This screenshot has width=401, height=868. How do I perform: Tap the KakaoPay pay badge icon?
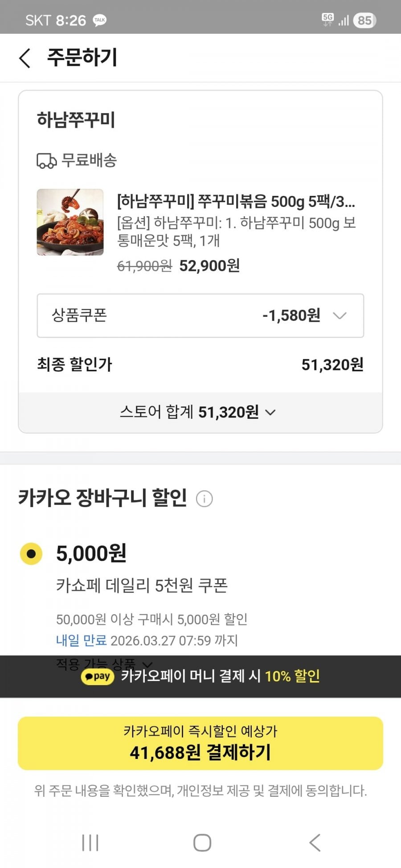click(x=98, y=677)
